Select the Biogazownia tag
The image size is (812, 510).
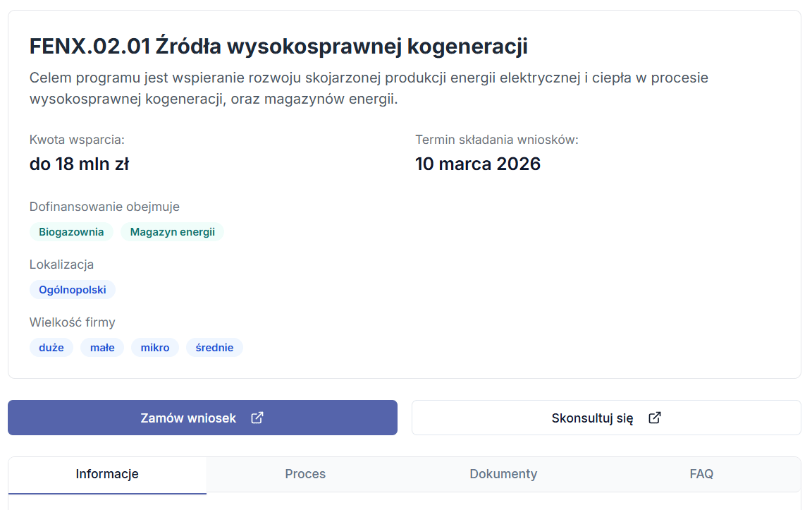coord(71,232)
